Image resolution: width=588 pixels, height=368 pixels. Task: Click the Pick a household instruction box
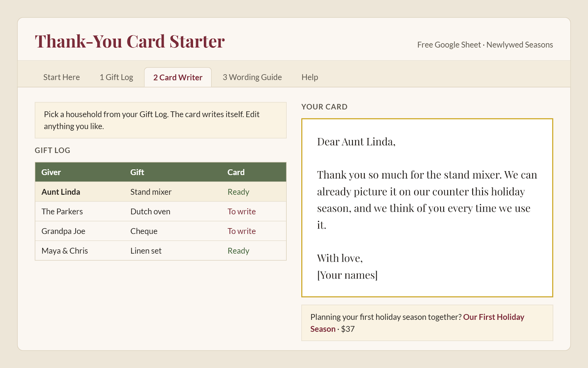pos(161,120)
